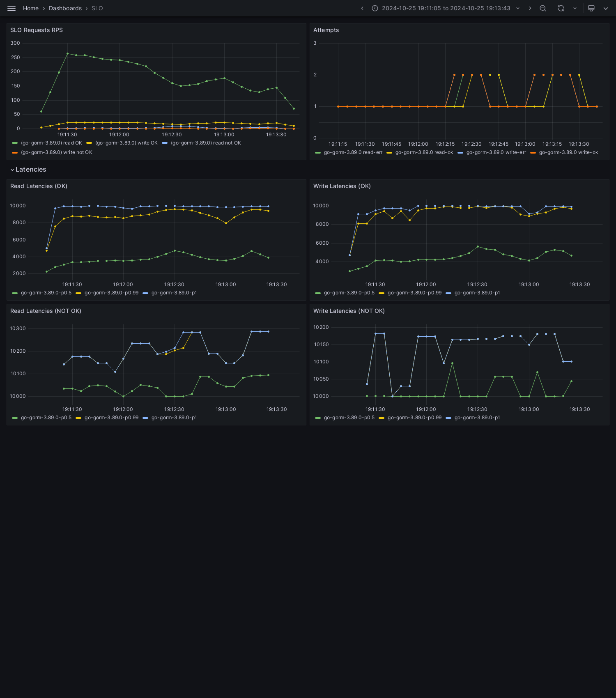Toggle read-err series in Attempts legend
This screenshot has width=616, height=698.
[x=353, y=152]
